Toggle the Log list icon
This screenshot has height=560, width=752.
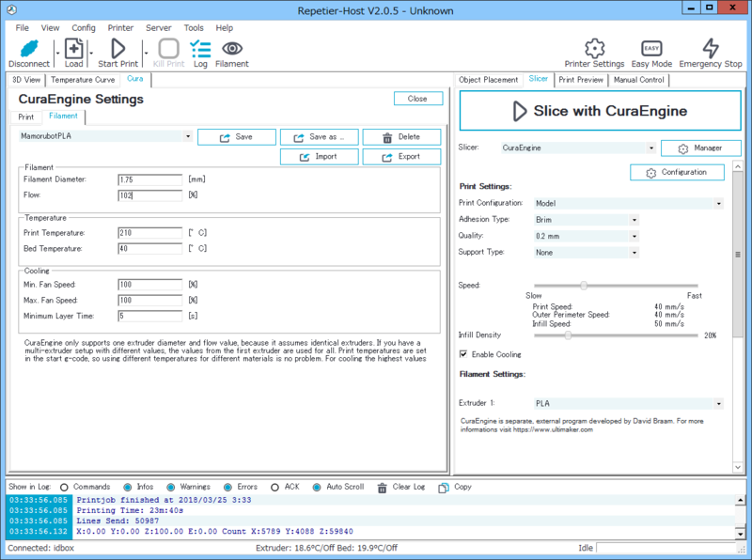point(200,49)
